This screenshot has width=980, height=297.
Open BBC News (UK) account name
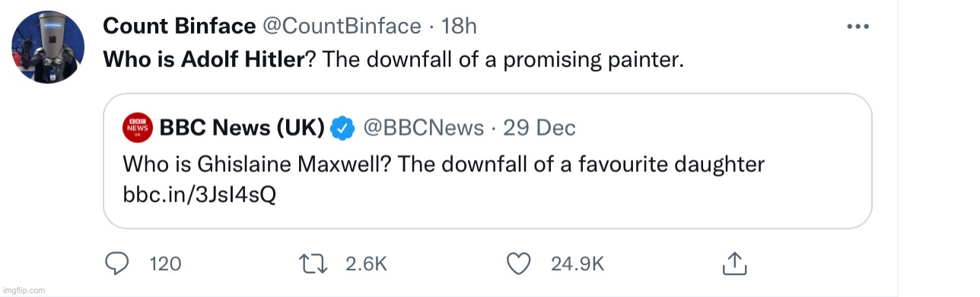(242, 128)
